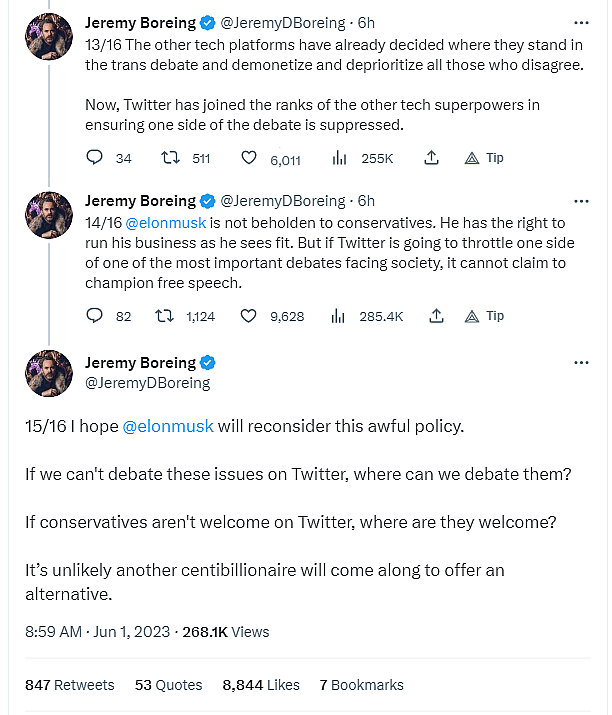The height and width of the screenshot is (715, 612).
Task: Retweet the 13/16 tweet
Action: (171, 158)
